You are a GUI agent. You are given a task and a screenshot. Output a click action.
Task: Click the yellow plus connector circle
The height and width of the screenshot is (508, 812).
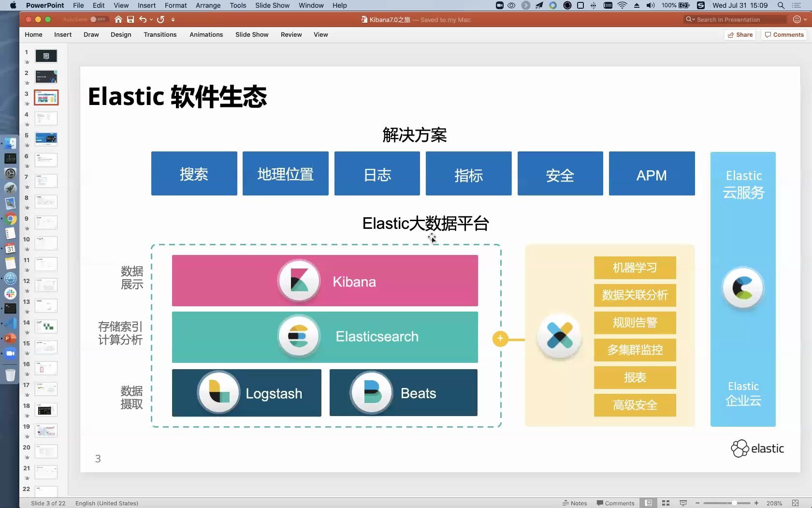500,339
